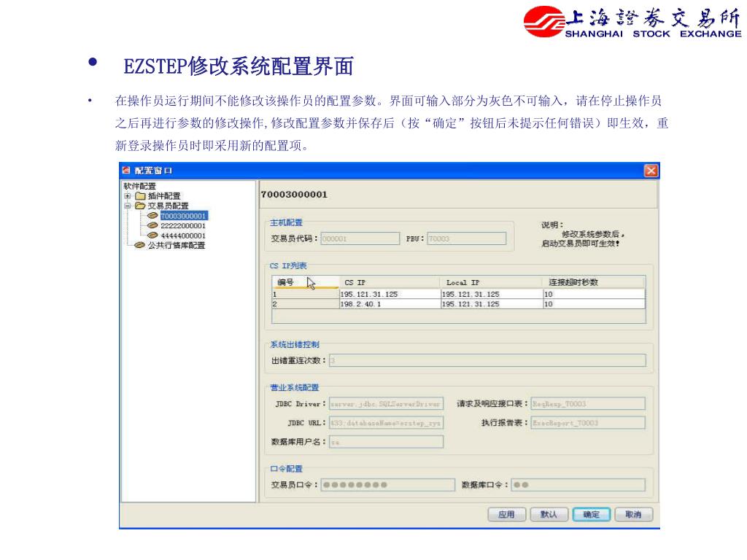
Task: Open 公共行情库配置 in the tree
Action: click(177, 245)
